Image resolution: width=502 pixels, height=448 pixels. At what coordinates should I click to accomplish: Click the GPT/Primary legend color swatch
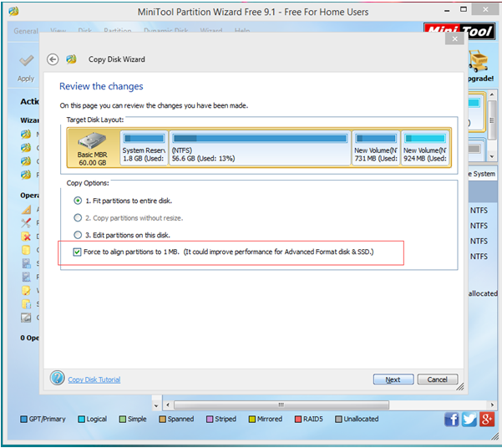23,419
